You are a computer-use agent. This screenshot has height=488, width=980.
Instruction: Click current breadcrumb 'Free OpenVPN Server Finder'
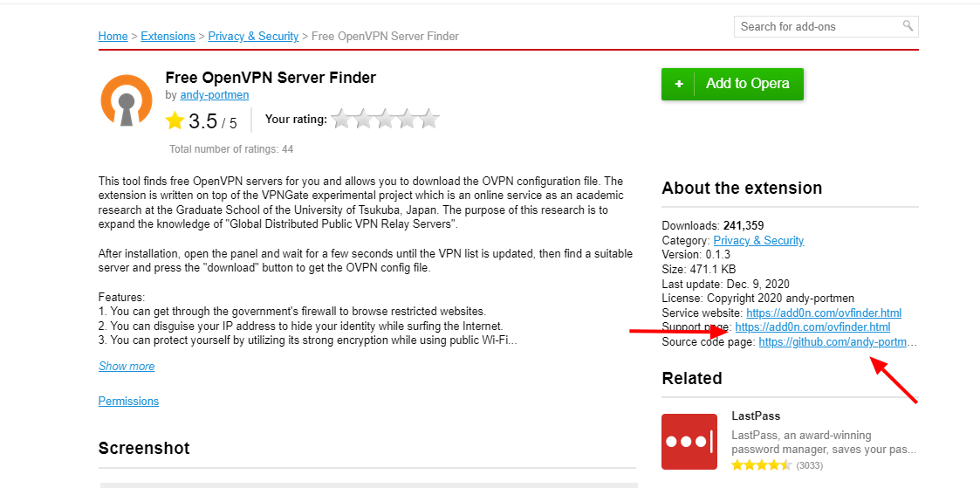click(385, 37)
